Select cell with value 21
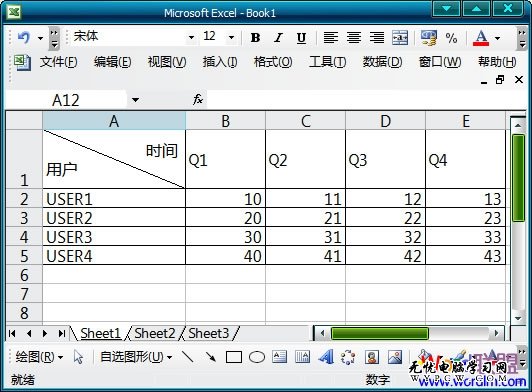 [x=305, y=218]
